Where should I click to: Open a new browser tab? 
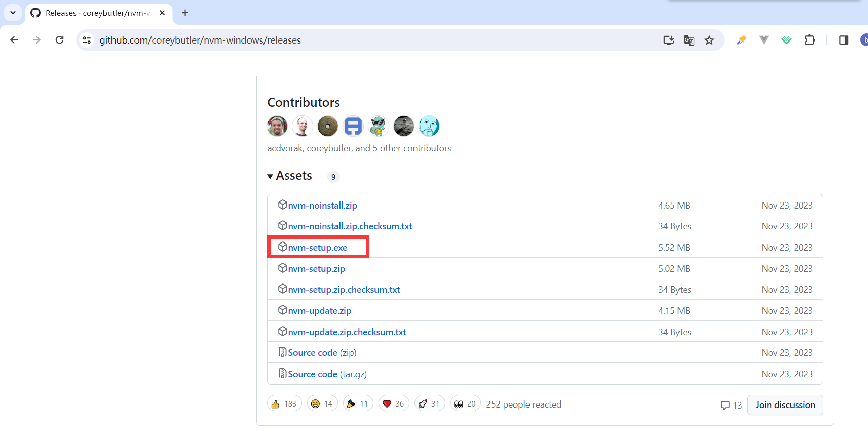click(x=185, y=13)
